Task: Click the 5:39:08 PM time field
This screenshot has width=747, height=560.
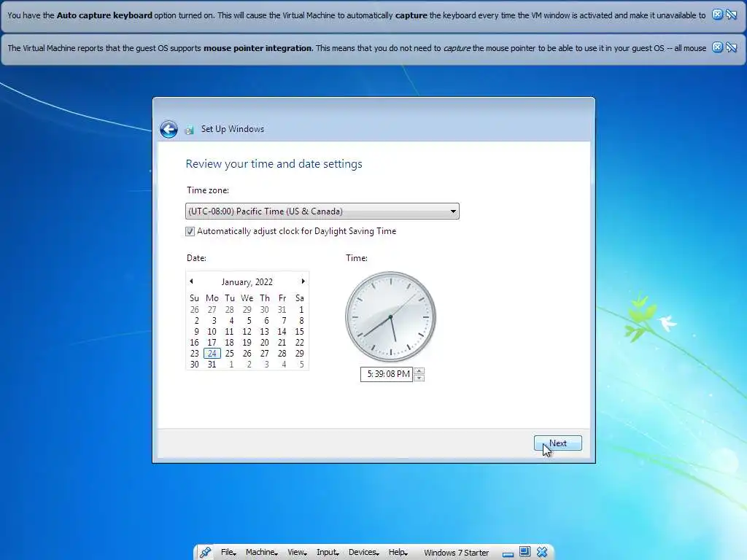Action: point(387,374)
